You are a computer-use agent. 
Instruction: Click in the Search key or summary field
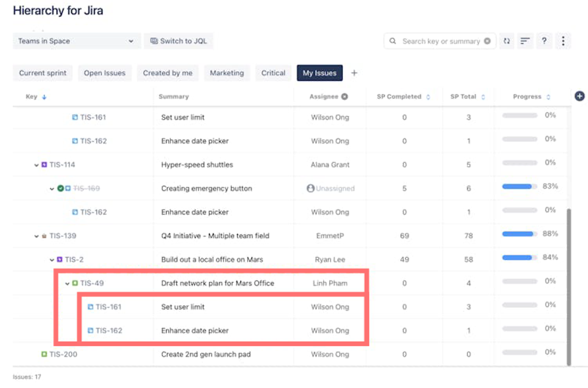[441, 41]
